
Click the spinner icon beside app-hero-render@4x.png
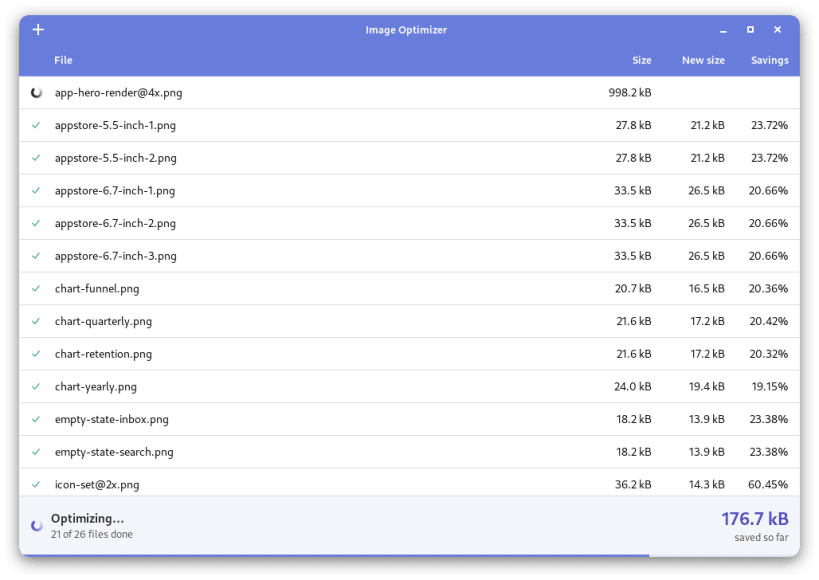tap(37, 93)
